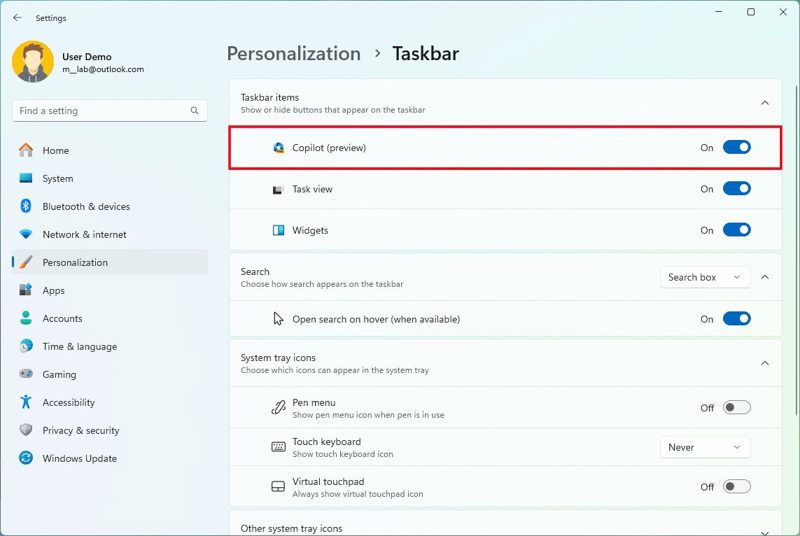Image resolution: width=800 pixels, height=536 pixels.
Task: Click the Copilot (preview) icon
Action: [279, 148]
